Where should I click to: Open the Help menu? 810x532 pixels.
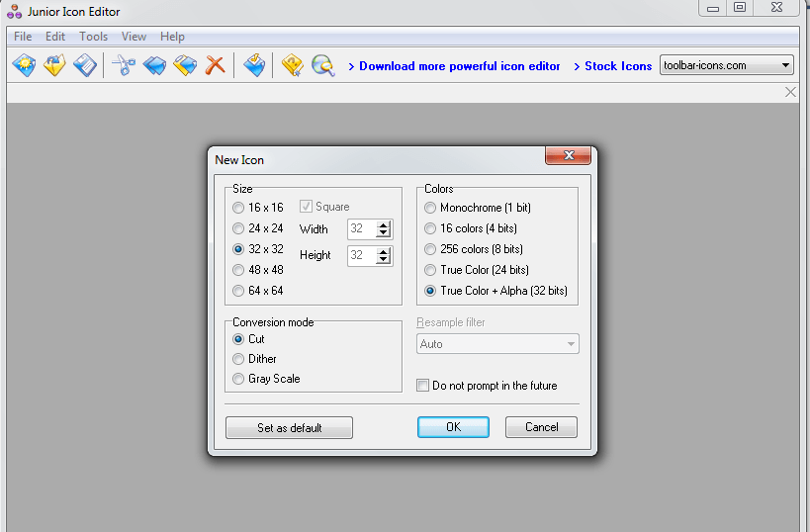[172, 37]
